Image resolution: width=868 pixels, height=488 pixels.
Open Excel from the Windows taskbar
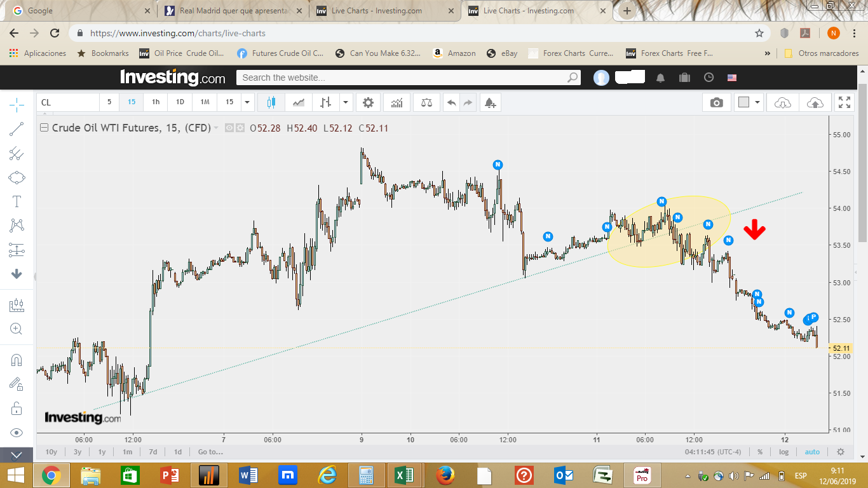[x=405, y=475]
